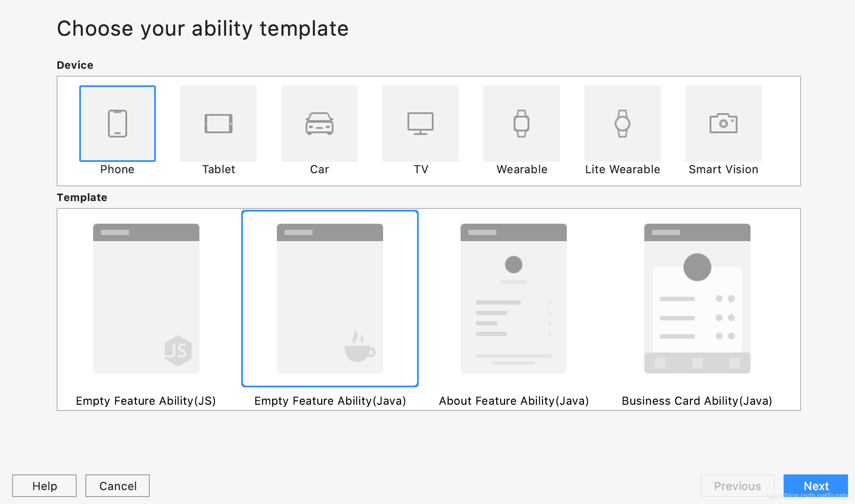Click the Smart Vision label
The height and width of the screenshot is (504, 855).
point(724,169)
